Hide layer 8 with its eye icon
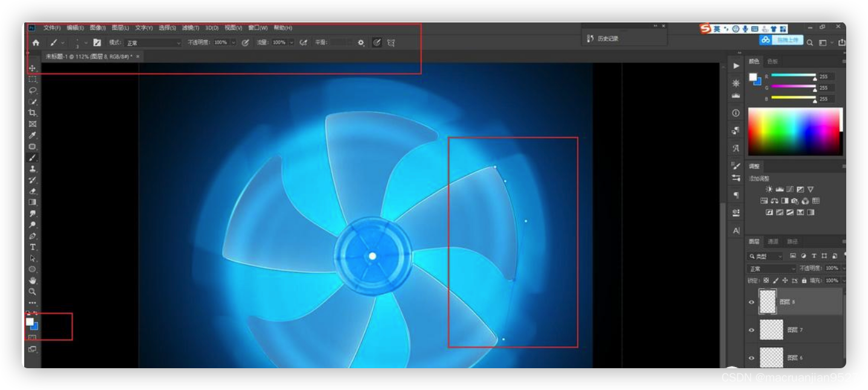Screen dimensions: 868x390 (x=752, y=302)
